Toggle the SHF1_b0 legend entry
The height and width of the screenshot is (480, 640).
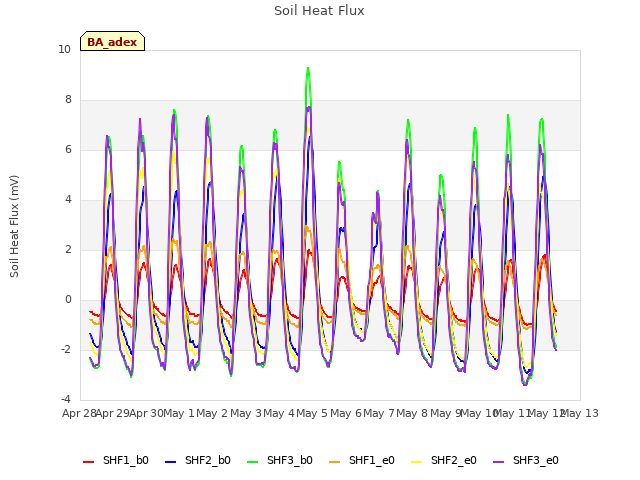[x=116, y=460]
